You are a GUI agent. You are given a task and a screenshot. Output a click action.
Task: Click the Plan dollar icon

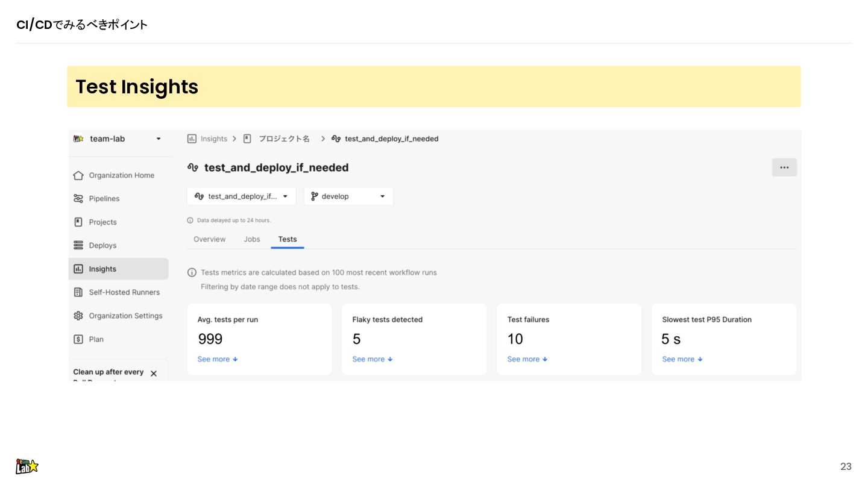[x=78, y=339]
